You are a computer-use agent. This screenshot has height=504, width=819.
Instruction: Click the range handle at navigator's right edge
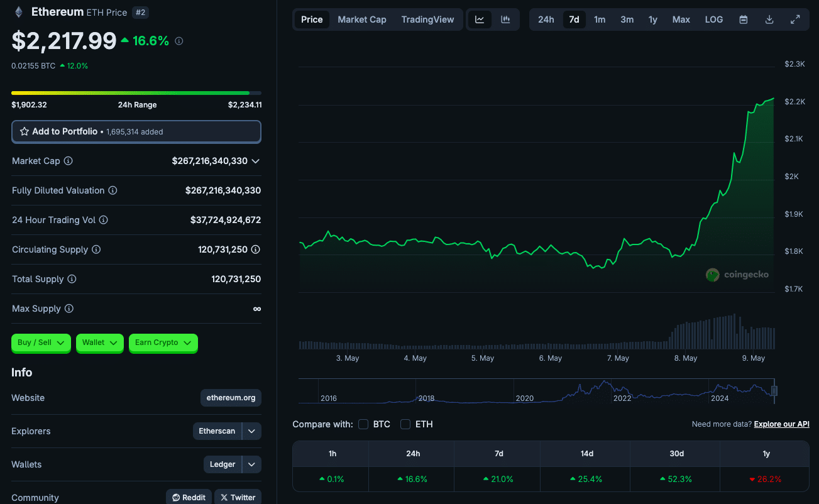(x=774, y=390)
